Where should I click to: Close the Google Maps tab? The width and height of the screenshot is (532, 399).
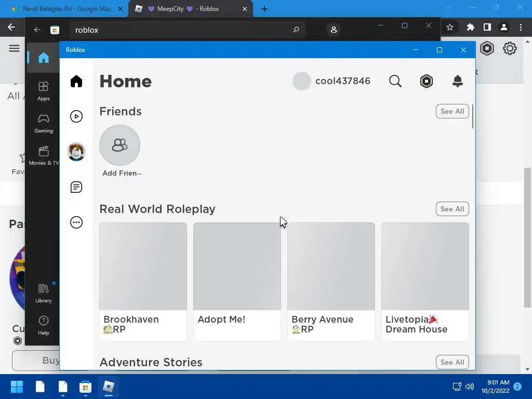pos(121,9)
